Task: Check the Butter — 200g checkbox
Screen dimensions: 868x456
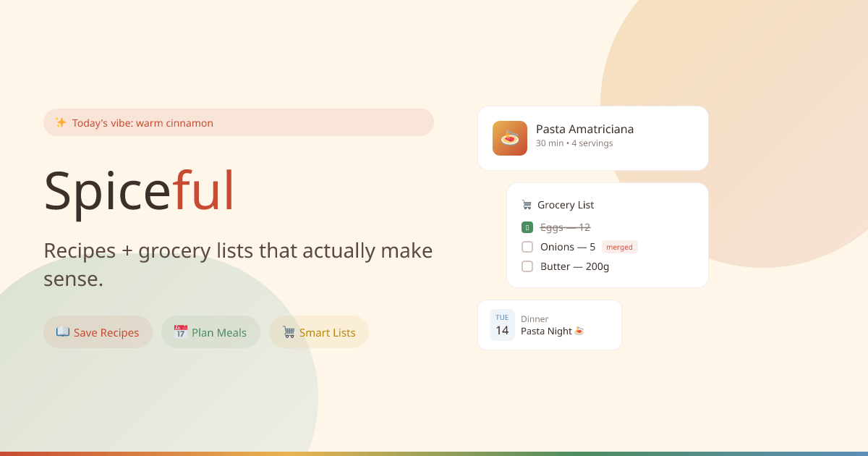Action: (x=527, y=266)
